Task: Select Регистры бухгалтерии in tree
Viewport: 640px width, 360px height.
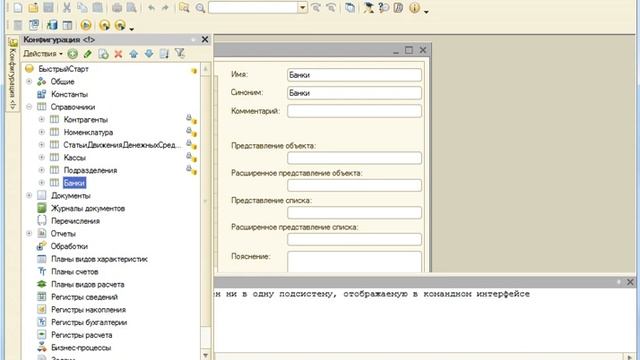Action: click(89, 322)
